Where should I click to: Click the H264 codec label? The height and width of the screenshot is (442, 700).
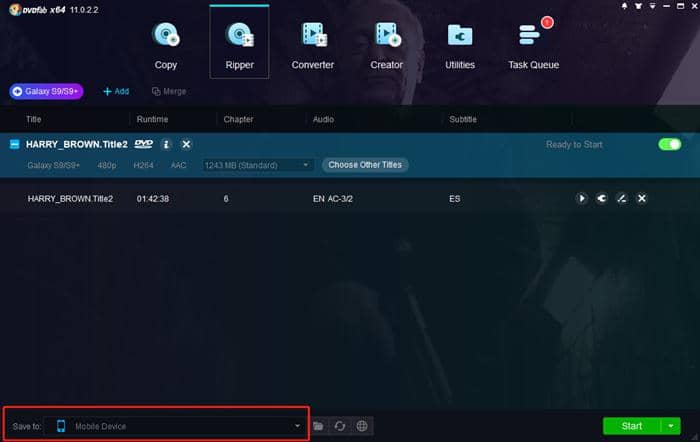tap(143, 165)
